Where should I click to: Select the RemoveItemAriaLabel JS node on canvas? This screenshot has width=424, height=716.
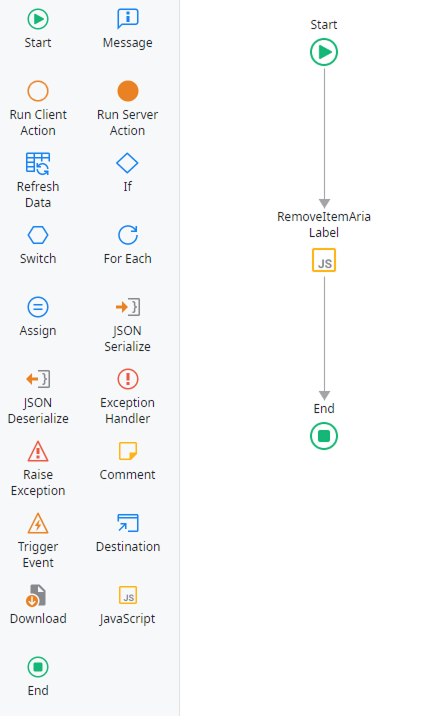(324, 260)
